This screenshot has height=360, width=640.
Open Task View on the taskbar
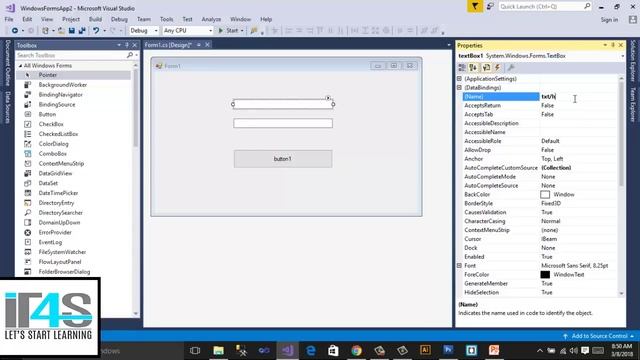point(195,350)
